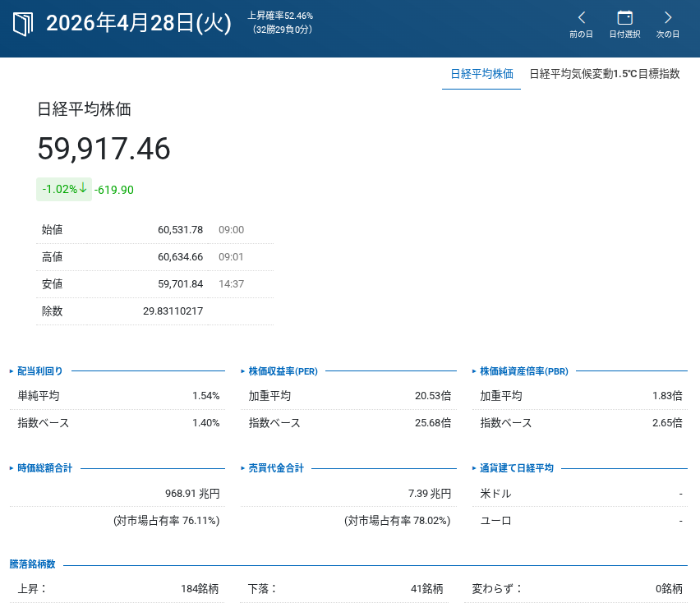Select the 59,917.46 index value

pyautogui.click(x=104, y=149)
